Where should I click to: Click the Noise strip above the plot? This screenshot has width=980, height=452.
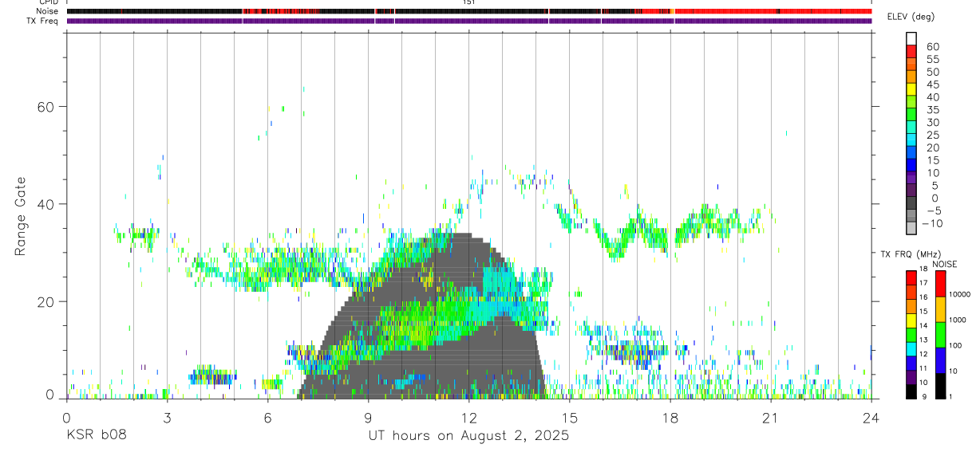click(468, 11)
